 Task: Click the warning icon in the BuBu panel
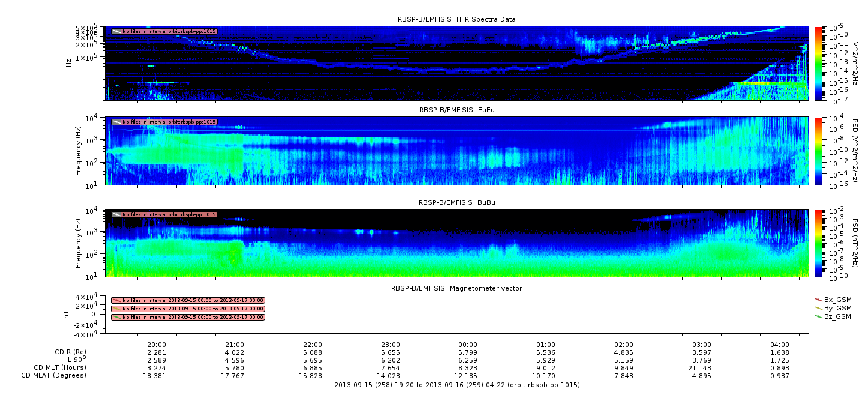click(x=116, y=214)
